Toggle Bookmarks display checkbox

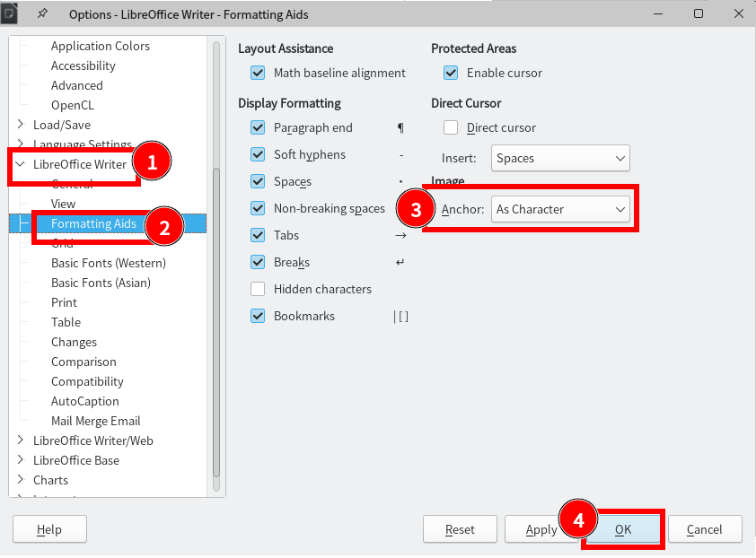(x=258, y=316)
